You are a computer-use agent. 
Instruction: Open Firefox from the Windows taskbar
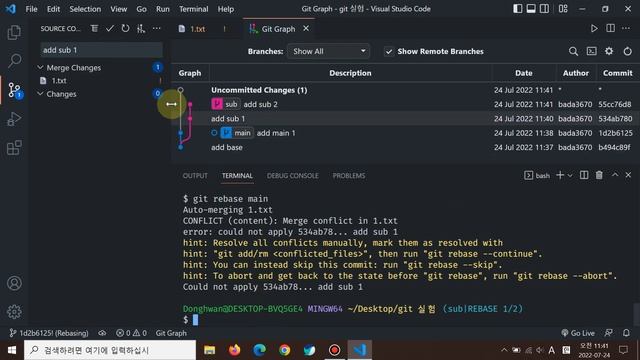pyautogui.click(x=234, y=350)
